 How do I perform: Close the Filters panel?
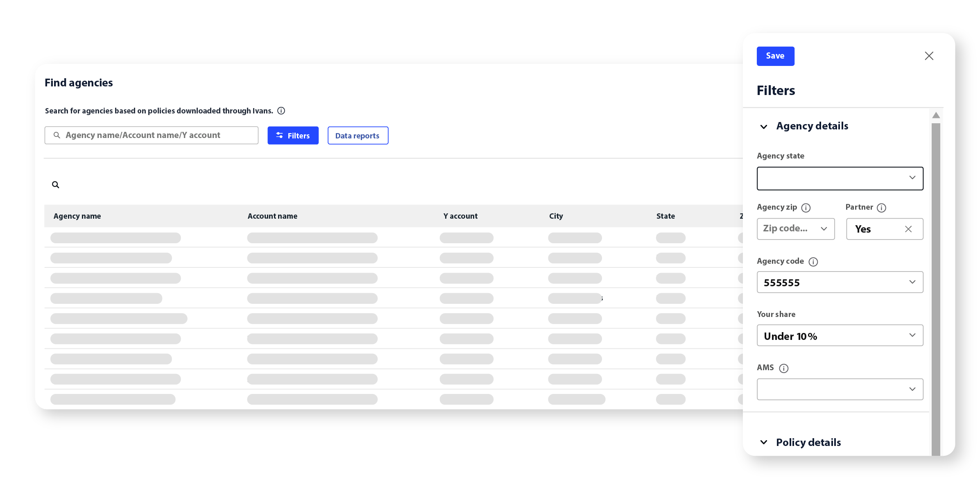(929, 56)
